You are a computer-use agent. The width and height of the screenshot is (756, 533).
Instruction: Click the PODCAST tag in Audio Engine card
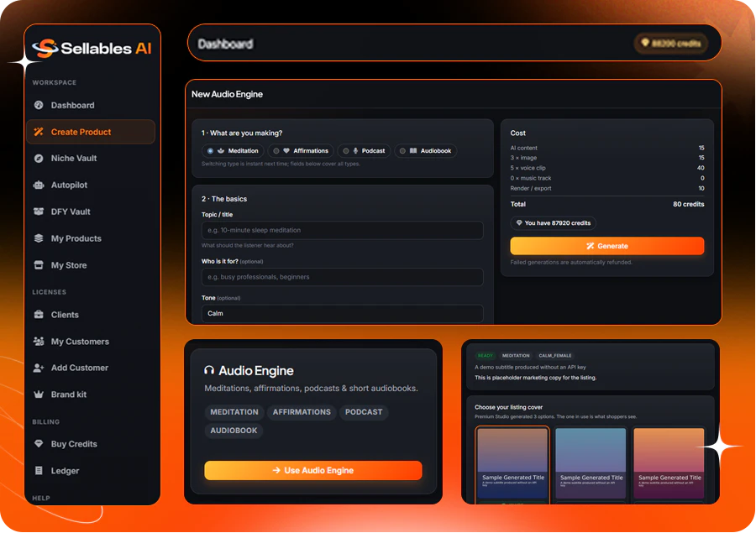[364, 412]
